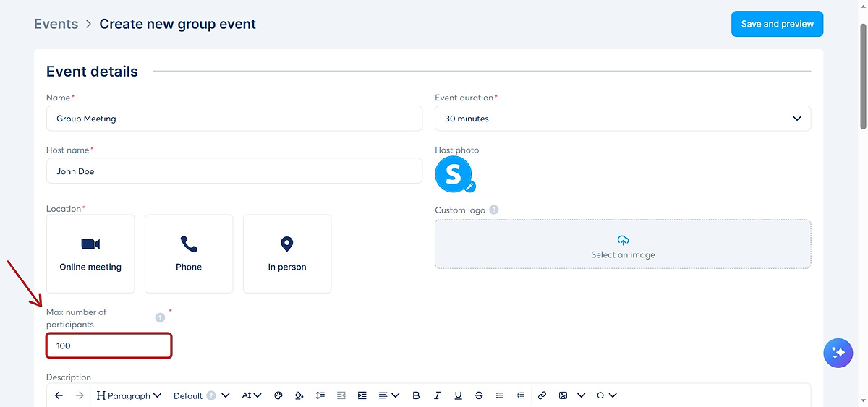Open the AI assistant sparkle button

point(838,353)
